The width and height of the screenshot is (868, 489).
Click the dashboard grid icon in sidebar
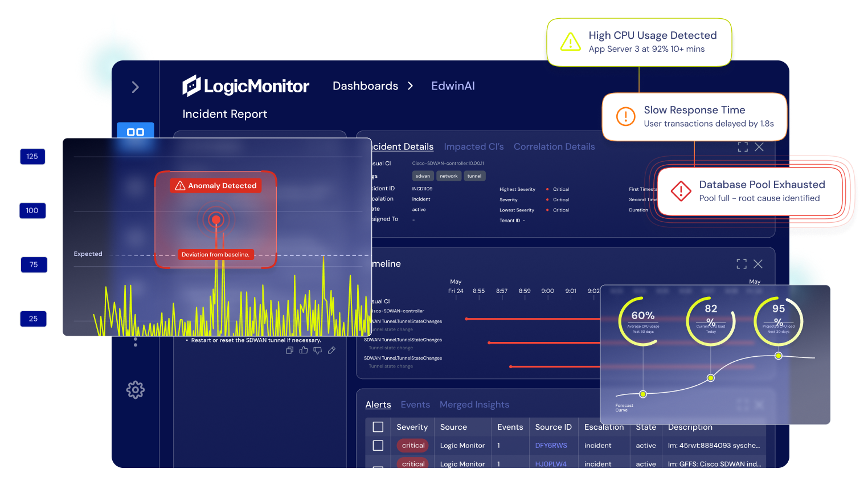click(x=135, y=132)
